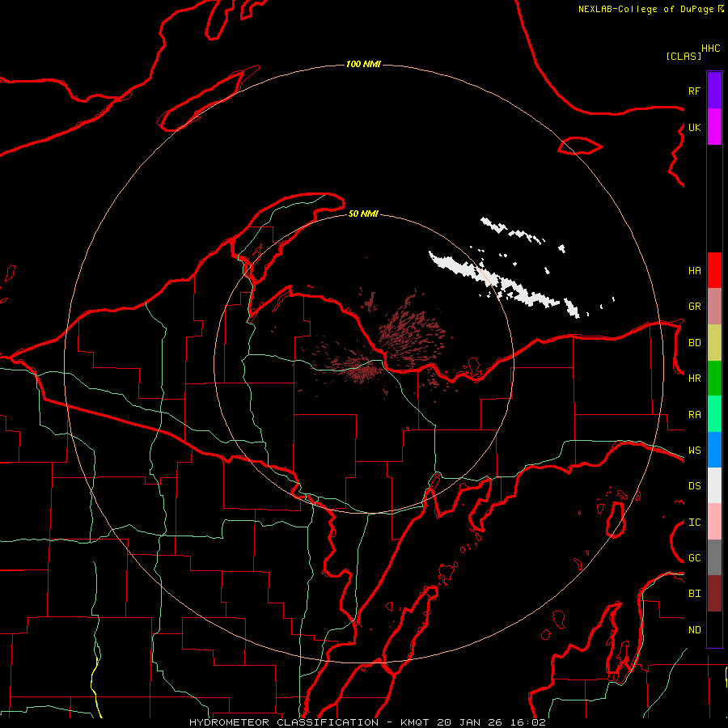This screenshot has height=728, width=728.
Task: Click the RA light green legend swatch
Action: pyautogui.click(x=714, y=414)
